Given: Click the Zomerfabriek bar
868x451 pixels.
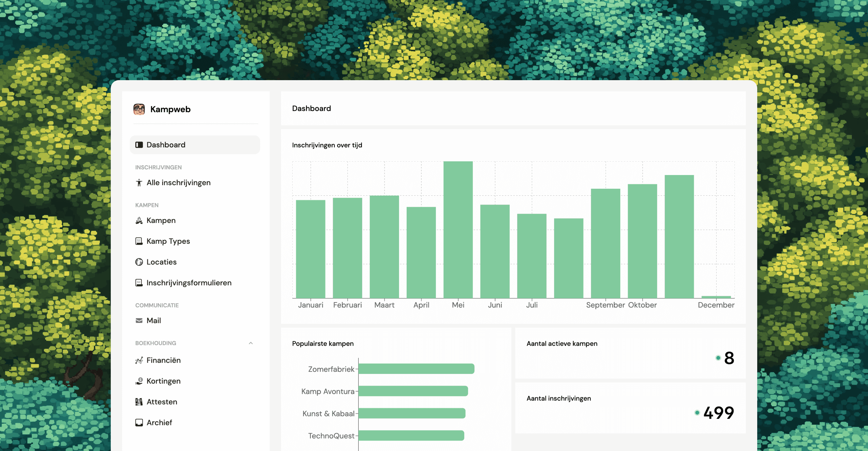Looking at the screenshot, I should [416, 369].
